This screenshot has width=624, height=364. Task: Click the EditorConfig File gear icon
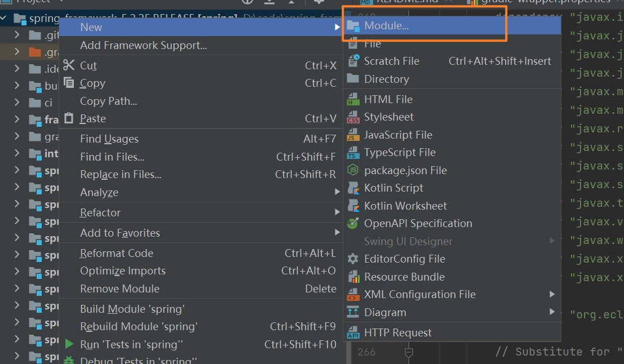click(x=353, y=259)
